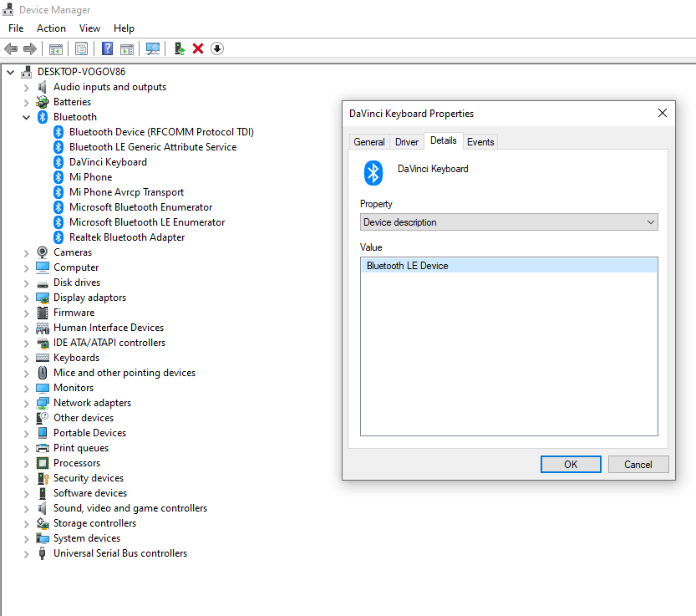Select the Computer category label

(76, 267)
